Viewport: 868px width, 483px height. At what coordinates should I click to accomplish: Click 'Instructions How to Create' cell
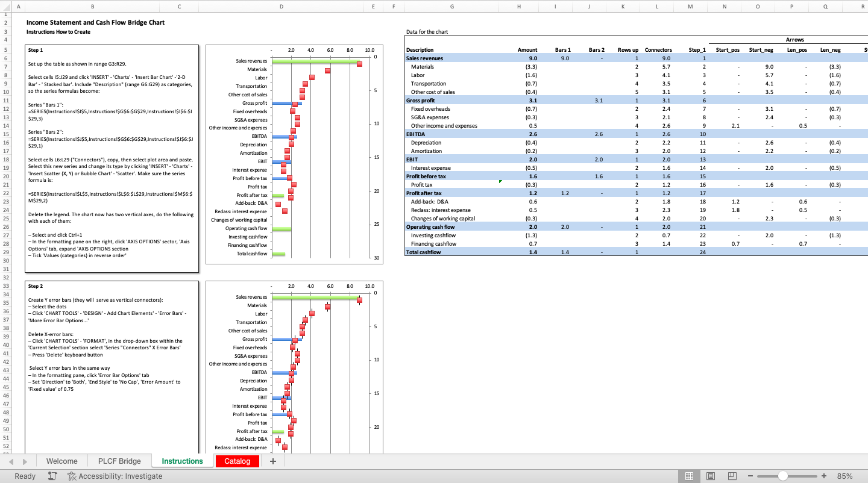tap(58, 32)
